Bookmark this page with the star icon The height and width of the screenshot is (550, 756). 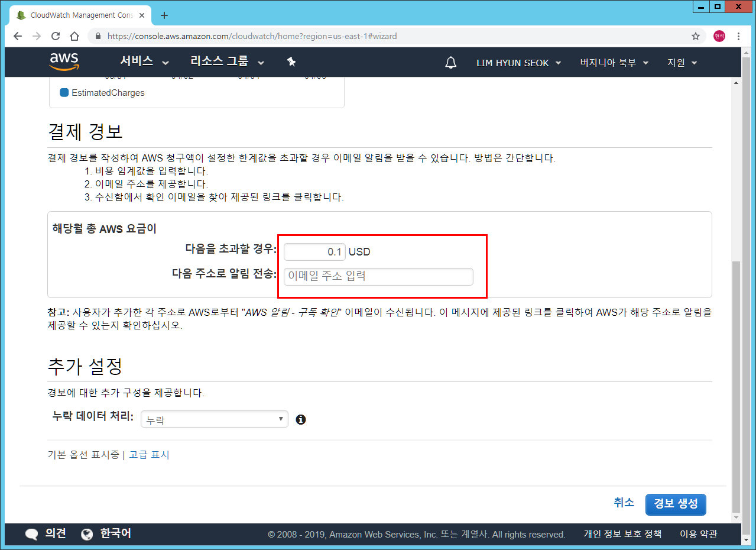tap(696, 36)
